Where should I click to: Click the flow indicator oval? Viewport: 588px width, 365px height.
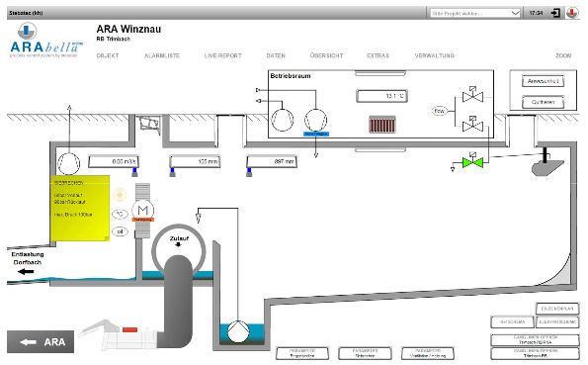440,111
